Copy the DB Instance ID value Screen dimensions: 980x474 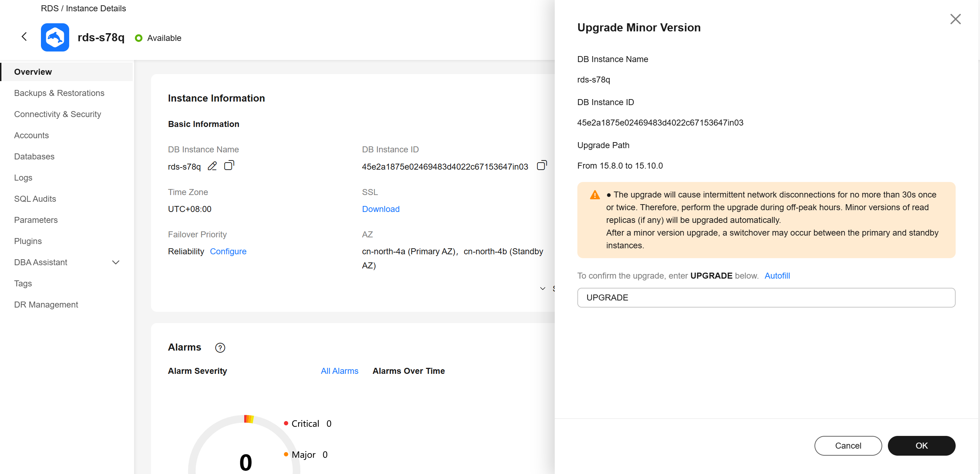coord(542,165)
